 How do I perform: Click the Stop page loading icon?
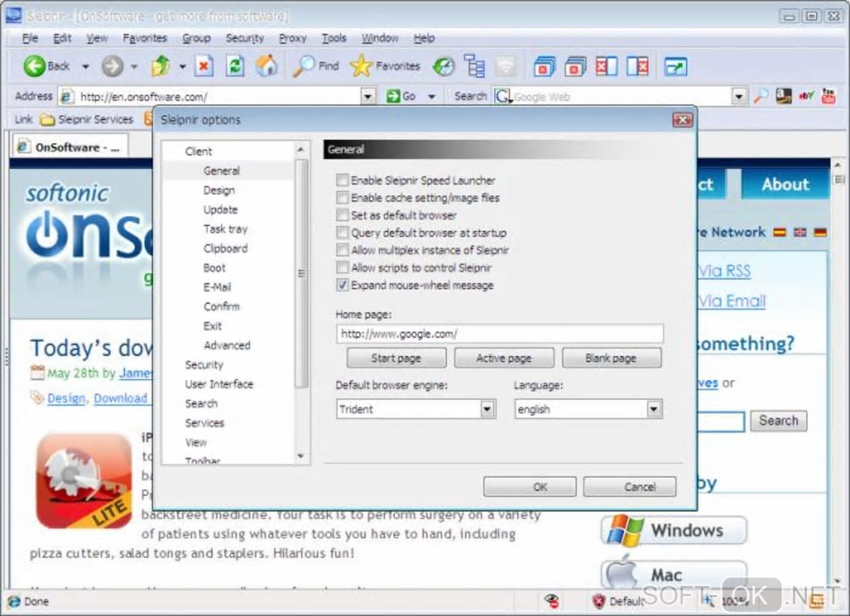pyautogui.click(x=204, y=66)
